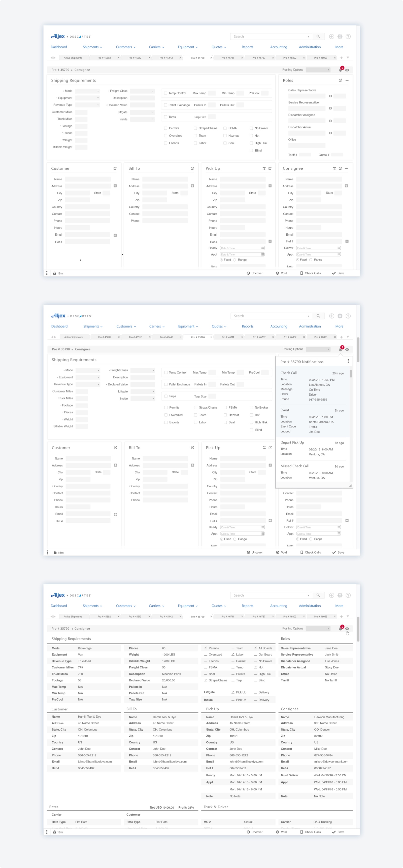Click the search magnifier in the top screen
The height and width of the screenshot is (868, 403).
click(x=318, y=37)
